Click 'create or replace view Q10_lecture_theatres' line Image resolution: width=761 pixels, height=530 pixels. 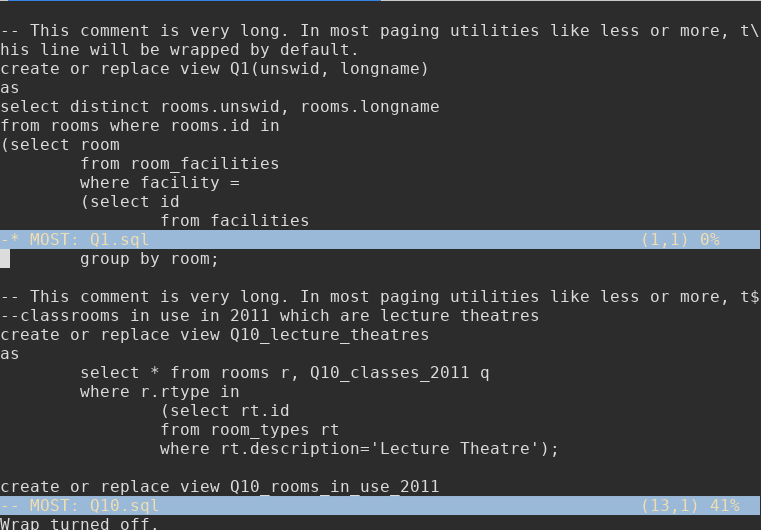click(214, 335)
